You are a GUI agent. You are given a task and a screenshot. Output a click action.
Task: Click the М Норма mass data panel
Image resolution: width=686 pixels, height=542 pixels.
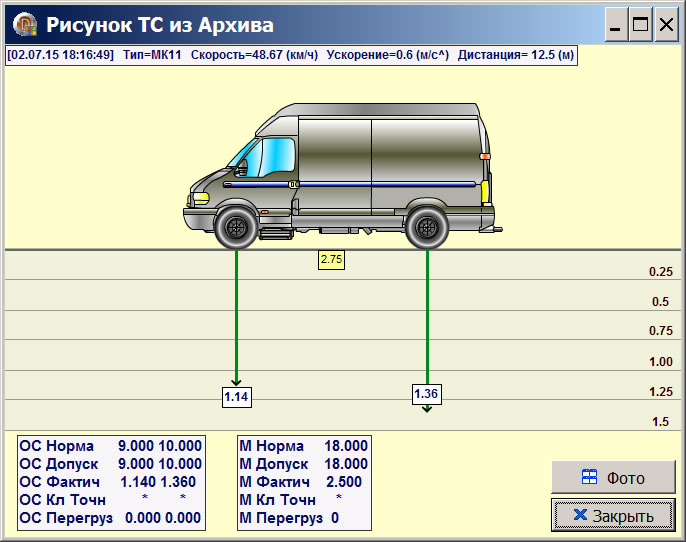[x=304, y=482]
